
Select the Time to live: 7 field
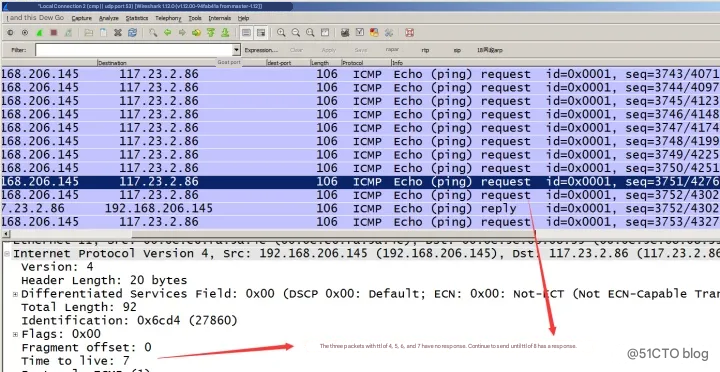click(x=75, y=361)
